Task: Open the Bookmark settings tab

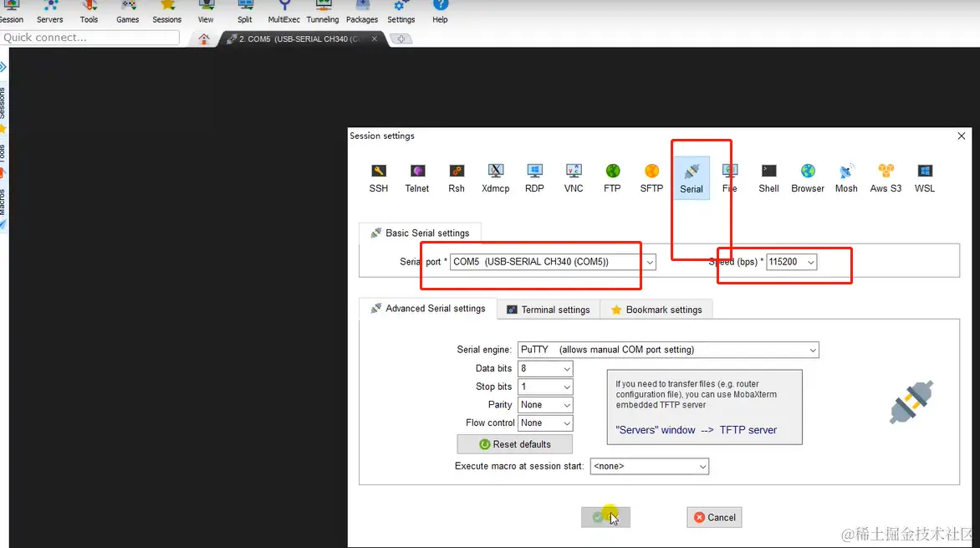Action: pos(656,310)
